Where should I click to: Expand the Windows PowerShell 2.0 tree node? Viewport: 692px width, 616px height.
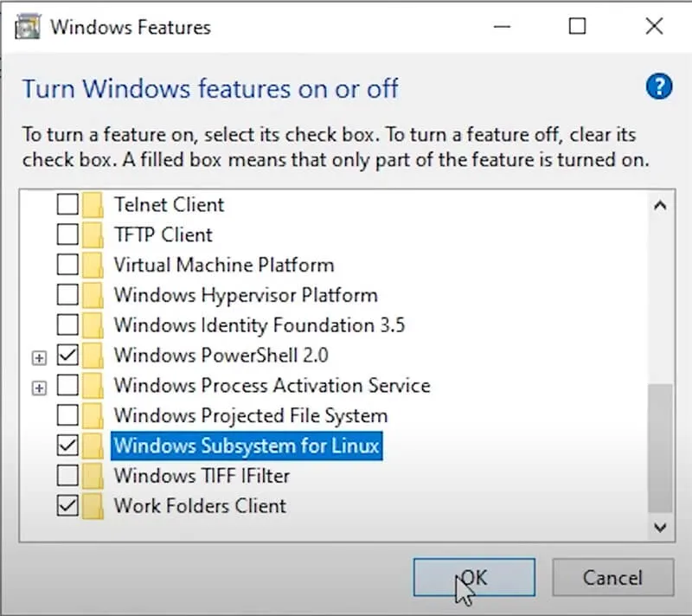coord(39,358)
